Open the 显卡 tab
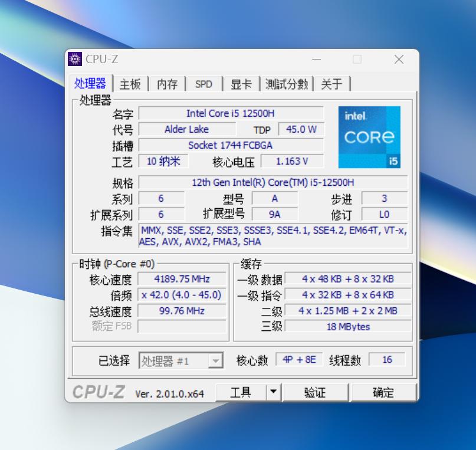 pos(242,84)
